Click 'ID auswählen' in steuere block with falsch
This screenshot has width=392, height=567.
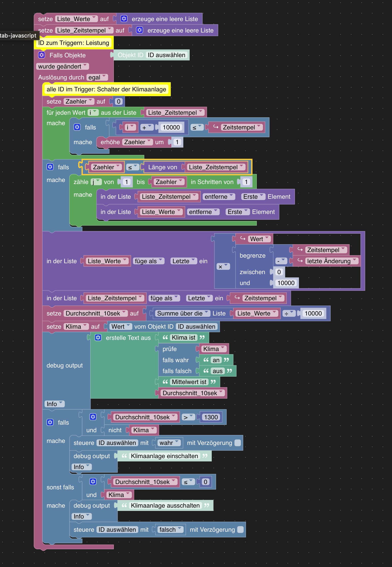pyautogui.click(x=117, y=529)
